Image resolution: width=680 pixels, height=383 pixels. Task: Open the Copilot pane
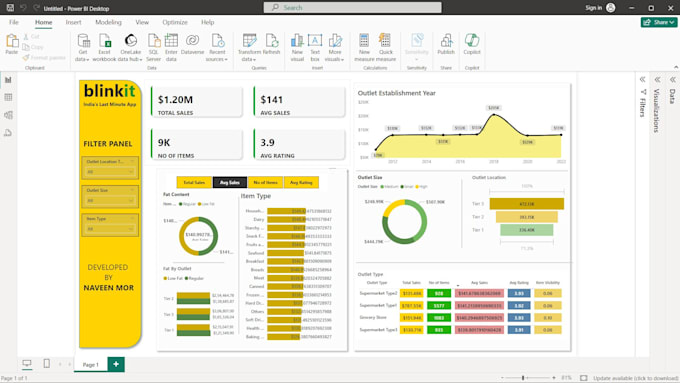coord(472,45)
